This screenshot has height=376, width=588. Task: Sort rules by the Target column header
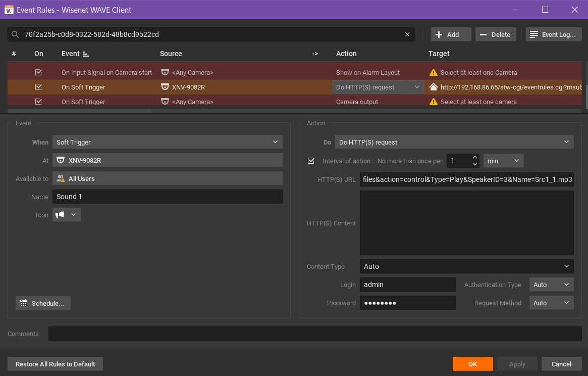point(439,54)
